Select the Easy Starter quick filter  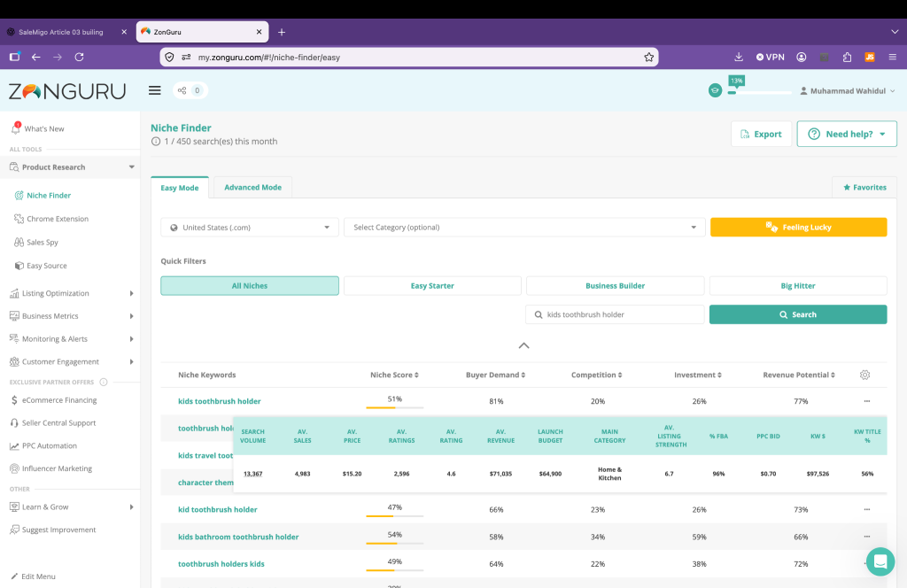[432, 286]
